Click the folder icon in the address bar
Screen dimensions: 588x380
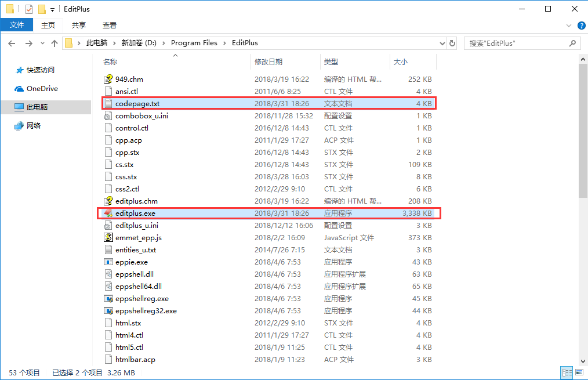[68, 43]
